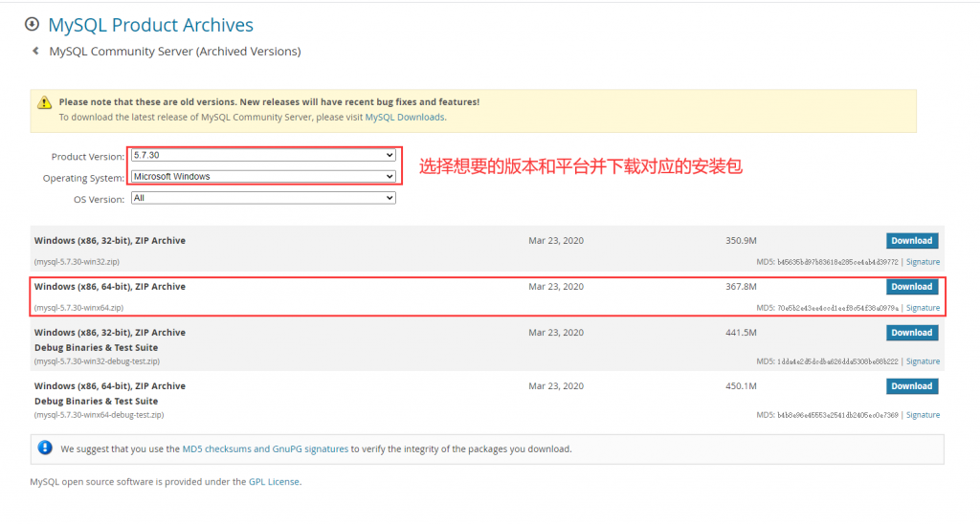This screenshot has height=524, width=980.
Task: Open the MySQL Downloads link
Action: click(404, 118)
